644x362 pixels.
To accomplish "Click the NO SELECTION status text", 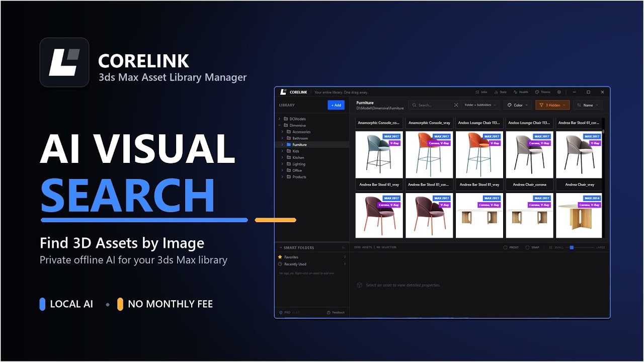I will pos(386,247).
